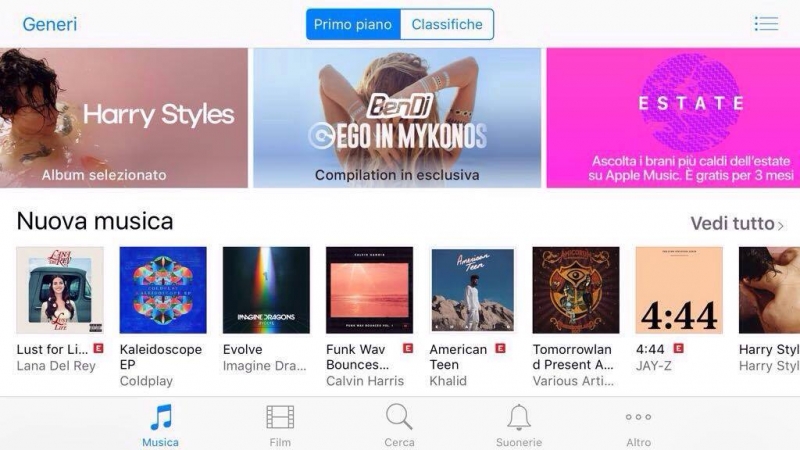The width and height of the screenshot is (800, 450).
Task: Open the Lust for Life album cover
Action: pyautogui.click(x=60, y=290)
